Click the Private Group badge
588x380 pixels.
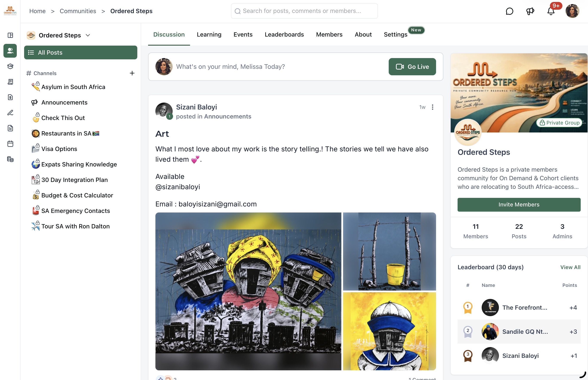pos(559,123)
